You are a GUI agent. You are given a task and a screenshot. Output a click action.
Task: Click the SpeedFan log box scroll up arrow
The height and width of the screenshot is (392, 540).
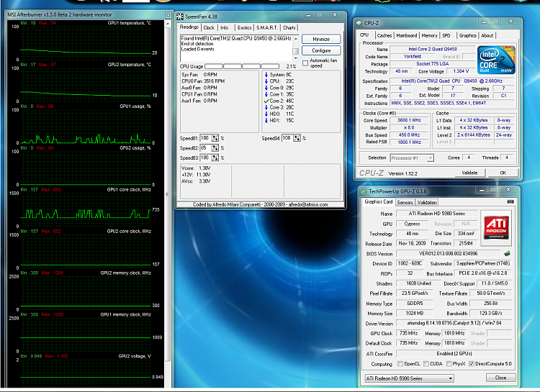coord(295,38)
